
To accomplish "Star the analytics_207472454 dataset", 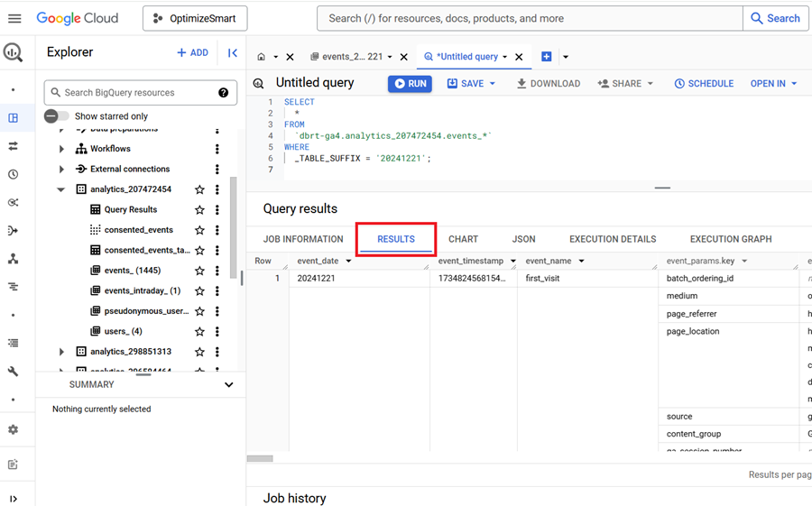I will [x=199, y=189].
